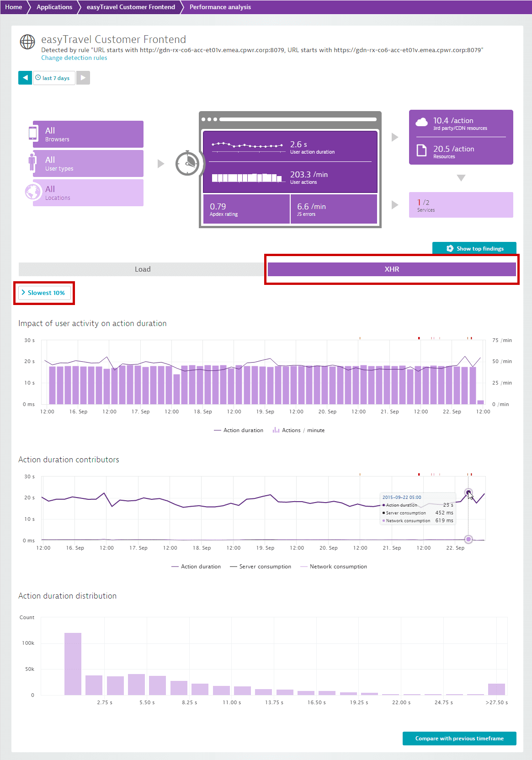Screen dimensions: 532x760
Task: Click the Network consumption point on contributors chart
Action: [468, 539]
